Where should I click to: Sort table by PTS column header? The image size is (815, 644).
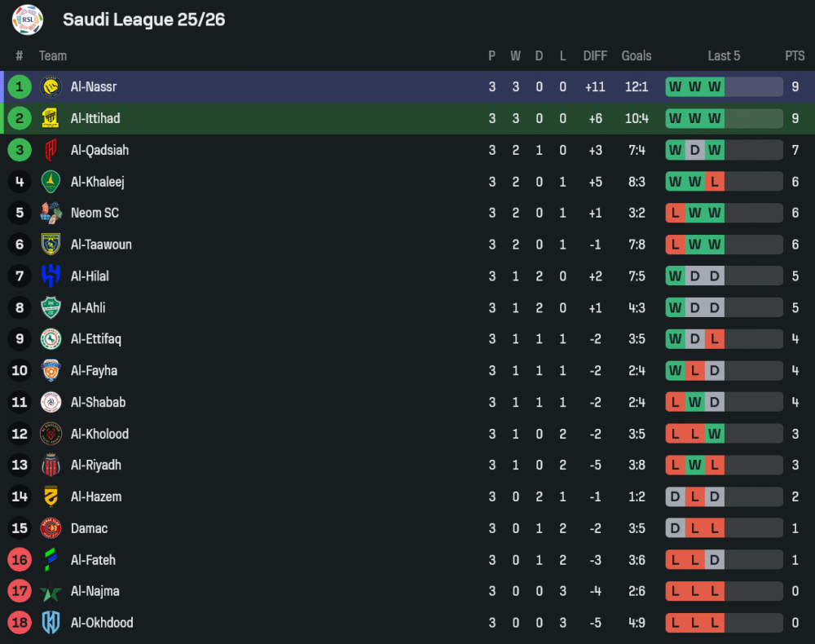[x=795, y=55]
